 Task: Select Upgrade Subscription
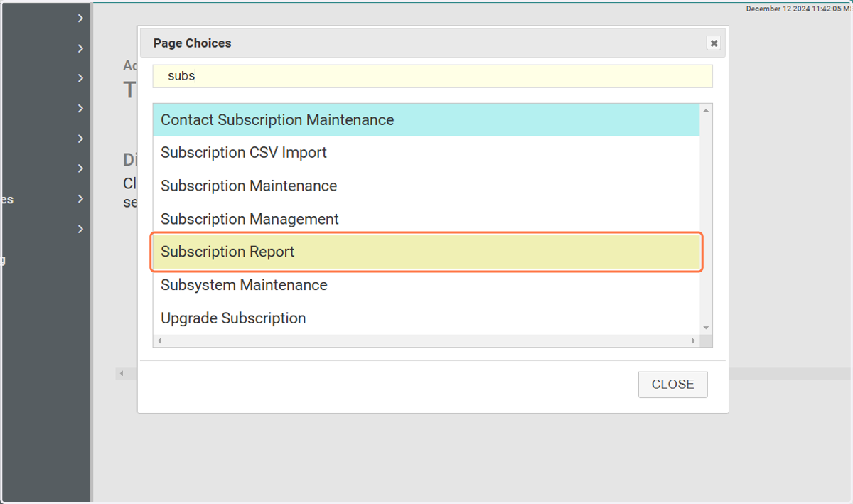426,318
